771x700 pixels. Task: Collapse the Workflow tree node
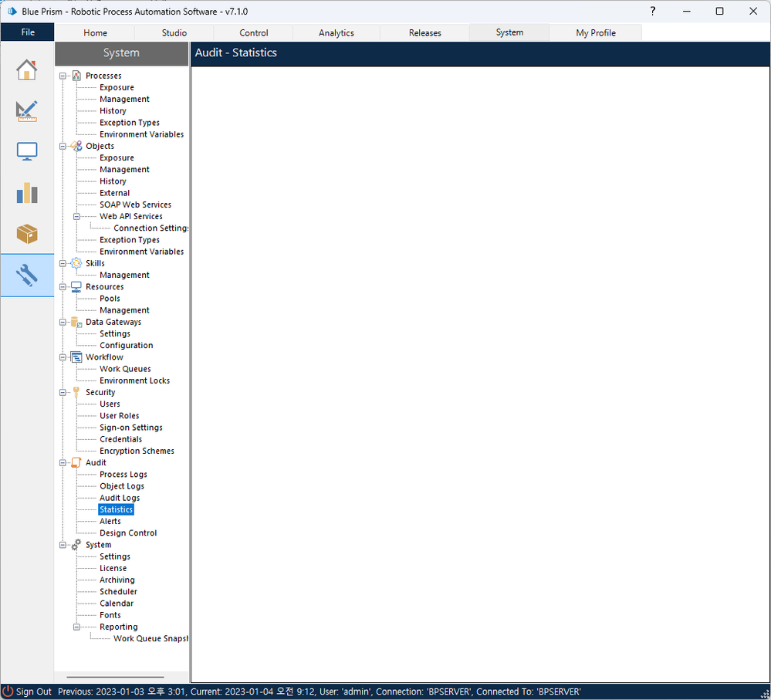click(63, 357)
